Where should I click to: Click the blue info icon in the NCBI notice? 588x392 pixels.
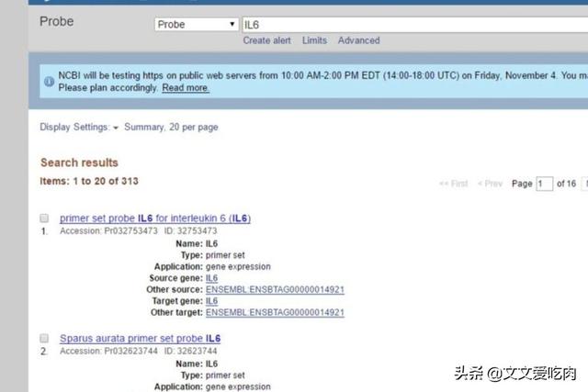(49, 81)
